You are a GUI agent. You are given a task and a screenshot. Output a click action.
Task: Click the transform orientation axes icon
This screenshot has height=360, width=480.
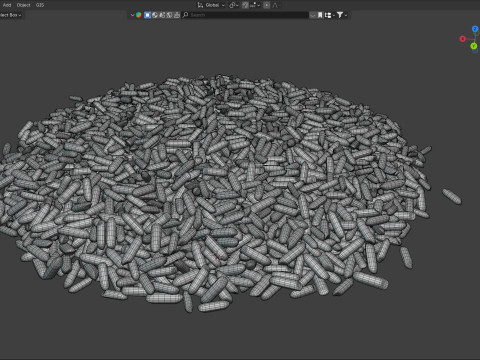point(200,5)
